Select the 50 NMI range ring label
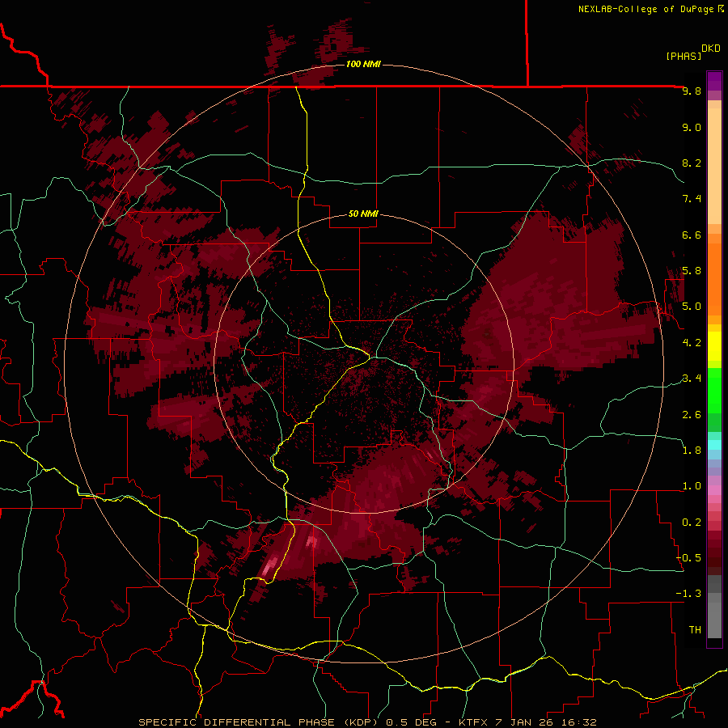This screenshot has height=728, width=728. (x=363, y=214)
